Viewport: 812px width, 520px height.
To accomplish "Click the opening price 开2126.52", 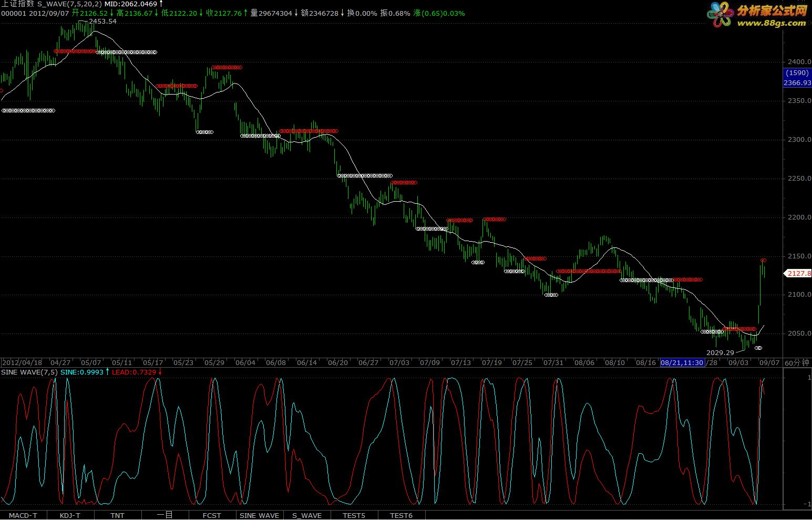I will point(90,13).
